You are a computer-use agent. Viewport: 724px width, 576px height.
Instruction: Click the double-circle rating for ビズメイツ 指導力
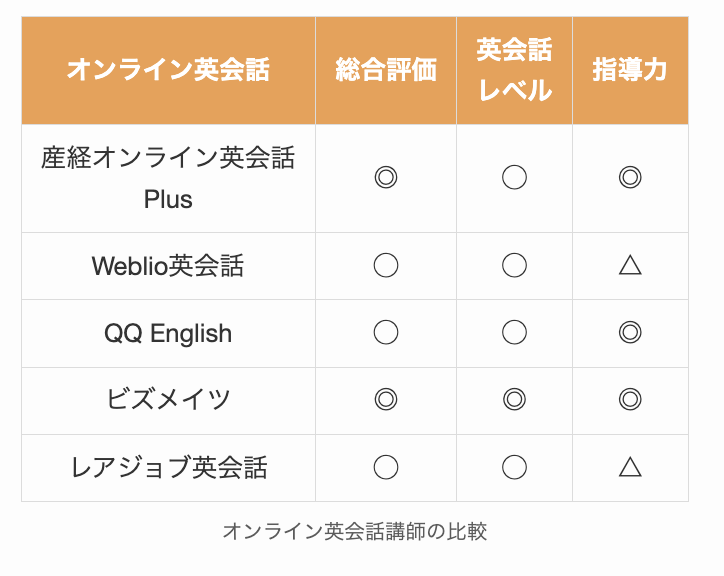coord(629,400)
